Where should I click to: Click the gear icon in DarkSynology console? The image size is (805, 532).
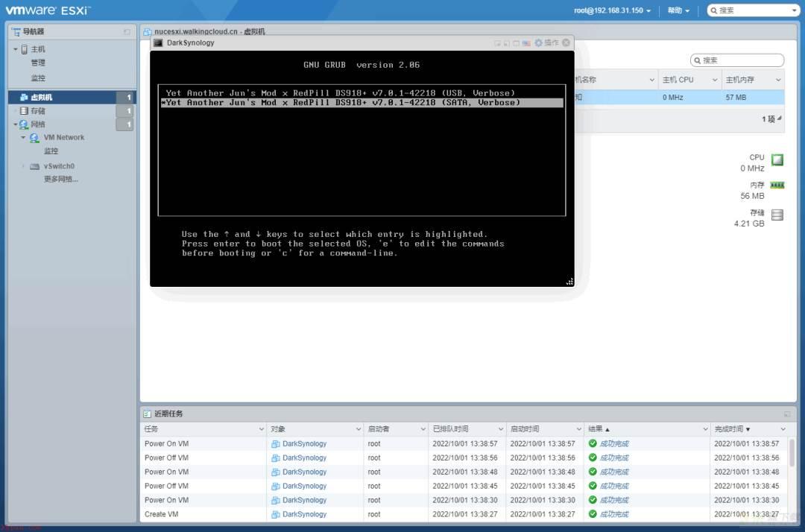[x=539, y=42]
